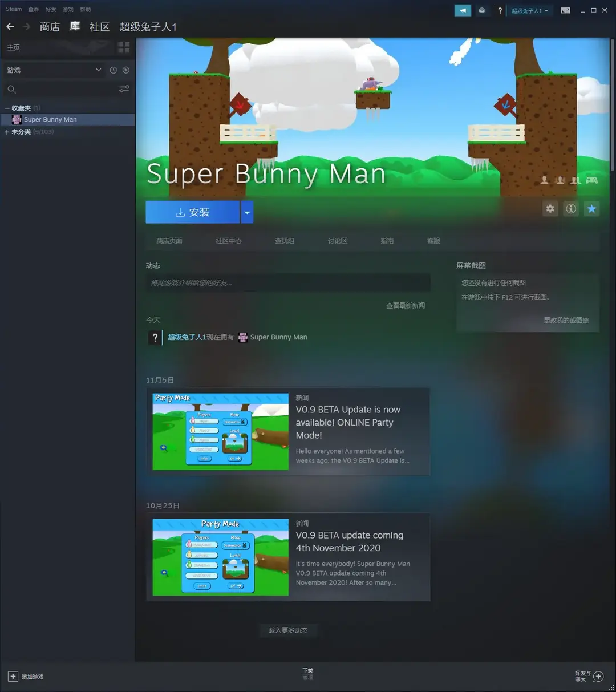Viewport: 616px width, 692px height.
Task: Go forward with the right arrow
Action: 26,26
